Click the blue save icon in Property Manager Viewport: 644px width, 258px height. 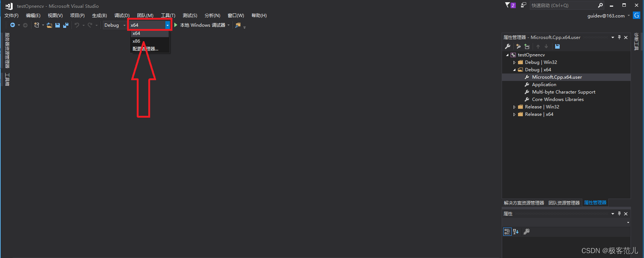tap(557, 46)
